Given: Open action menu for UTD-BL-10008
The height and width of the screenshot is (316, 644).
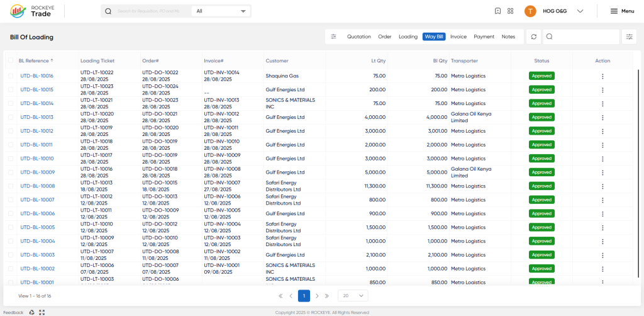Looking at the screenshot, I should pyautogui.click(x=602, y=186).
